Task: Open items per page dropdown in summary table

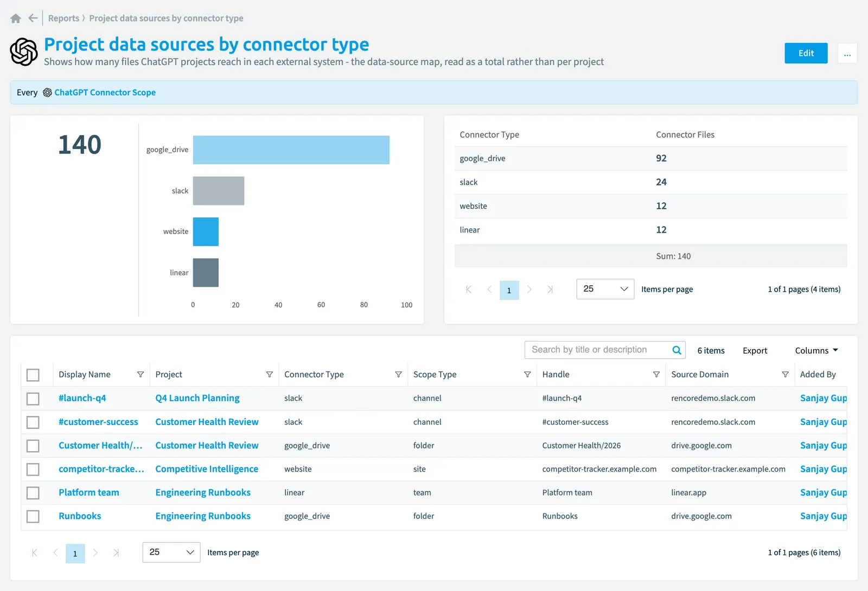Action: click(605, 289)
